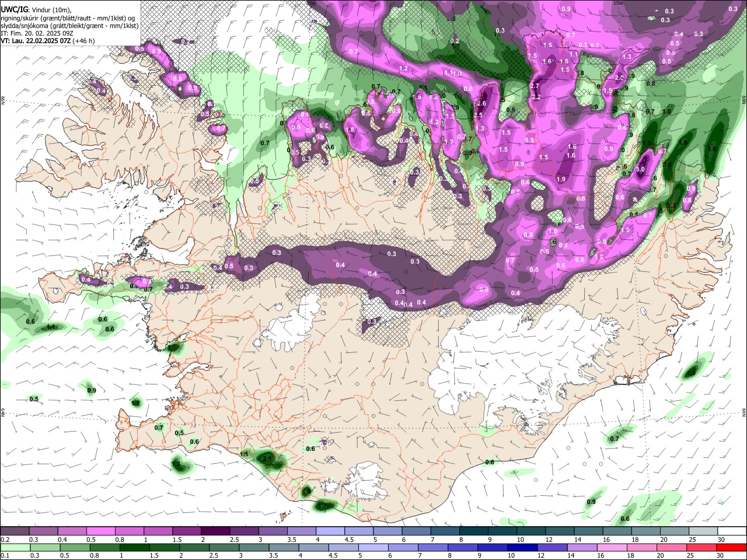Click the '2.2' snowfall value on the map
This screenshot has height=560, width=747.
[x=536, y=97]
